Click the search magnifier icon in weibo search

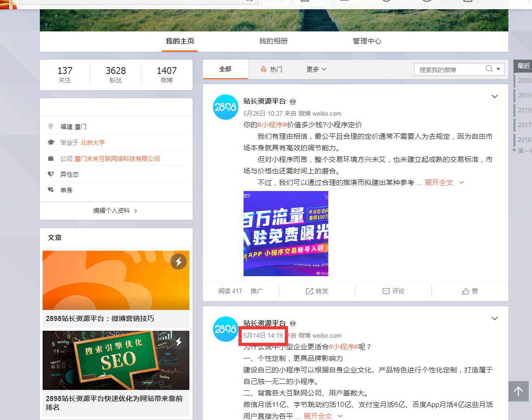[x=489, y=69]
